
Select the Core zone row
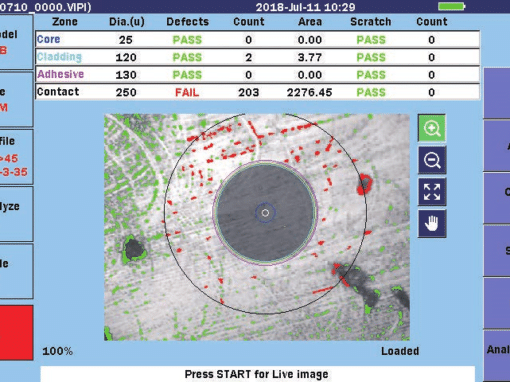pyautogui.click(x=257, y=40)
